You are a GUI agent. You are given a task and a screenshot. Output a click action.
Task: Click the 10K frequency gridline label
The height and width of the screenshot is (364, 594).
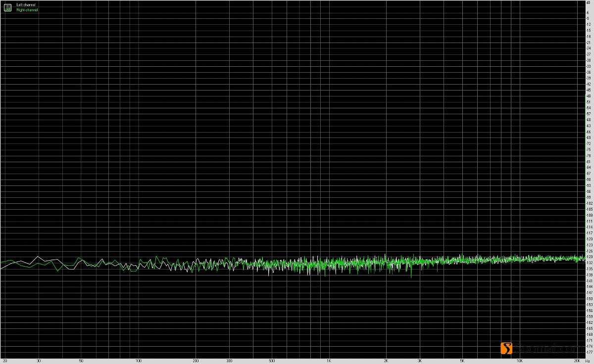pos(520,361)
